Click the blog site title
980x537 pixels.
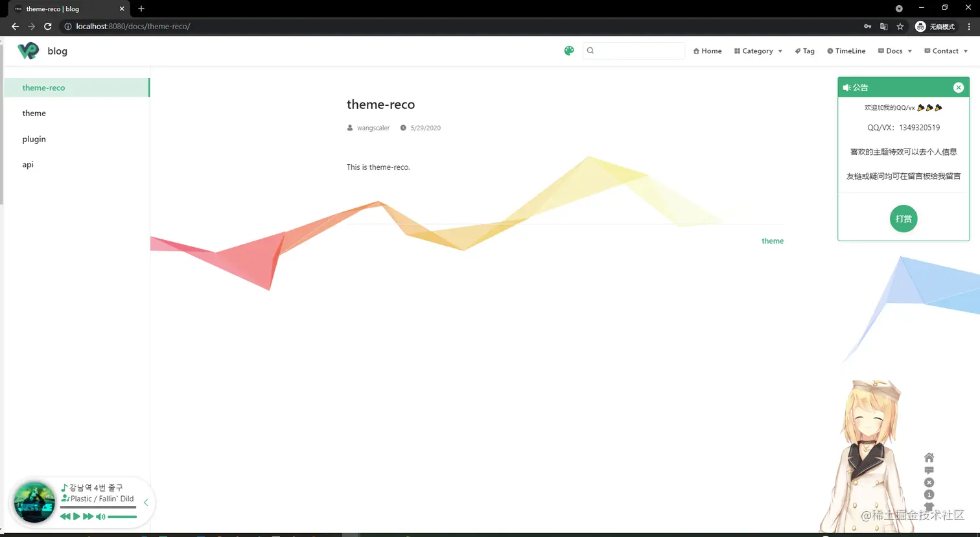(57, 51)
